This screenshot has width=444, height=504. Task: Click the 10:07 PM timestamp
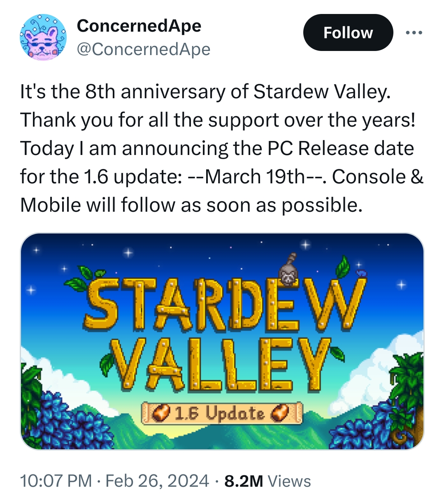(56, 481)
